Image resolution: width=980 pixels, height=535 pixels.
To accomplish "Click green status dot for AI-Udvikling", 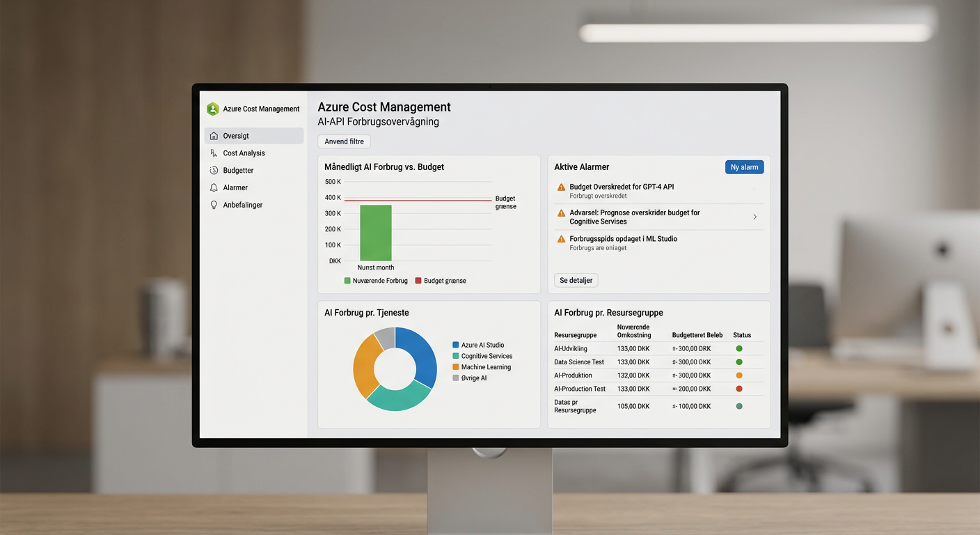I will [x=739, y=349].
